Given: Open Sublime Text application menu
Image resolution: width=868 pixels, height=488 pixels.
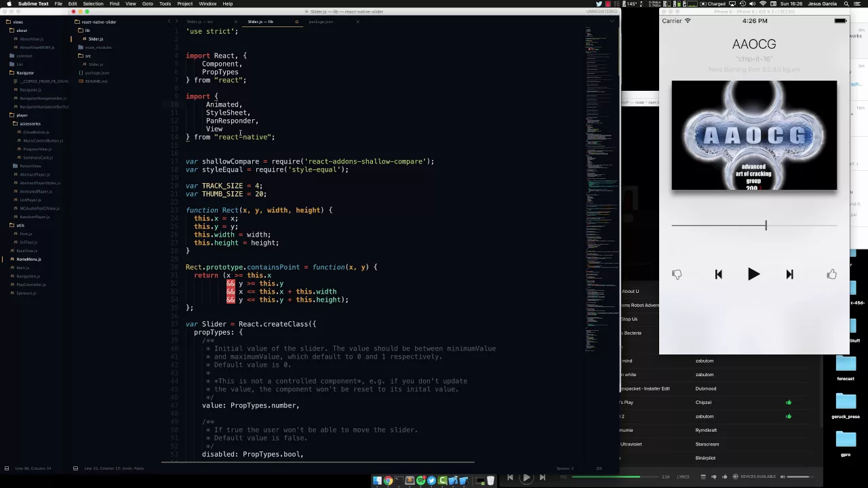Looking at the screenshot, I should (33, 4).
